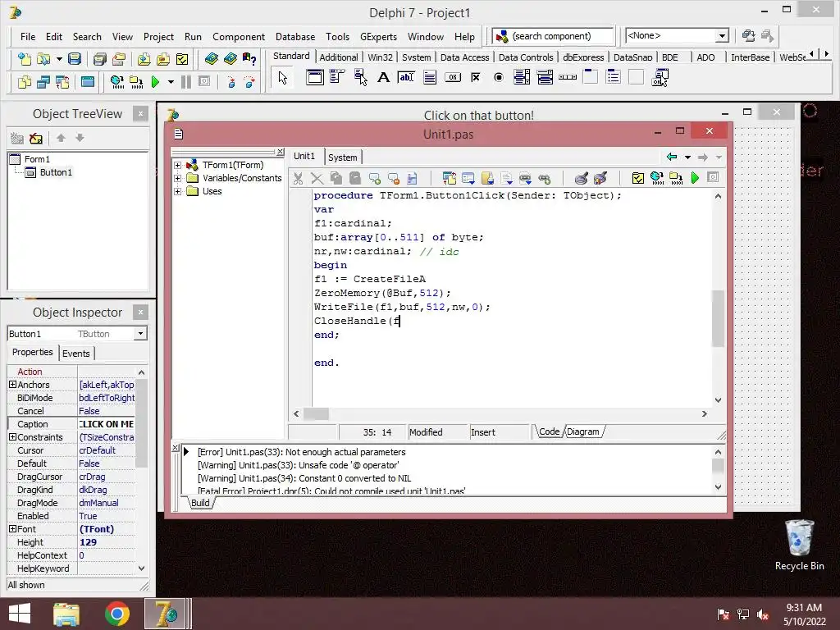The width and height of the screenshot is (840, 630).
Task: Click the back arrow in code editor
Action: pyautogui.click(x=672, y=157)
